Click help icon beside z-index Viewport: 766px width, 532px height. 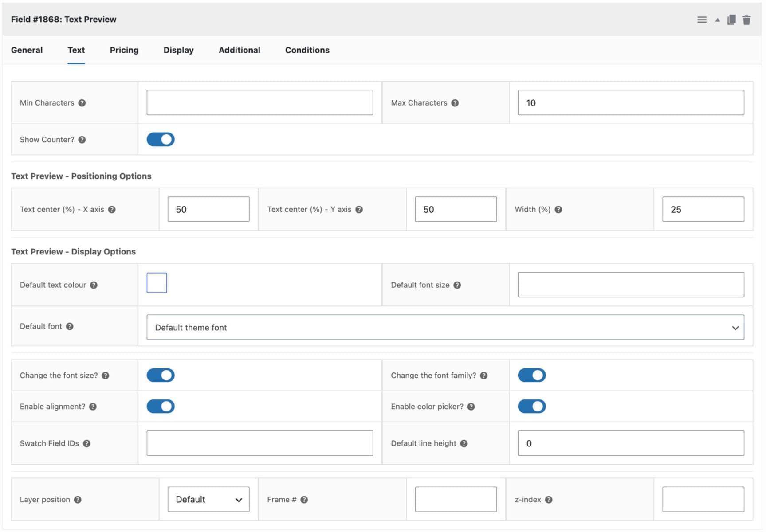(549, 500)
